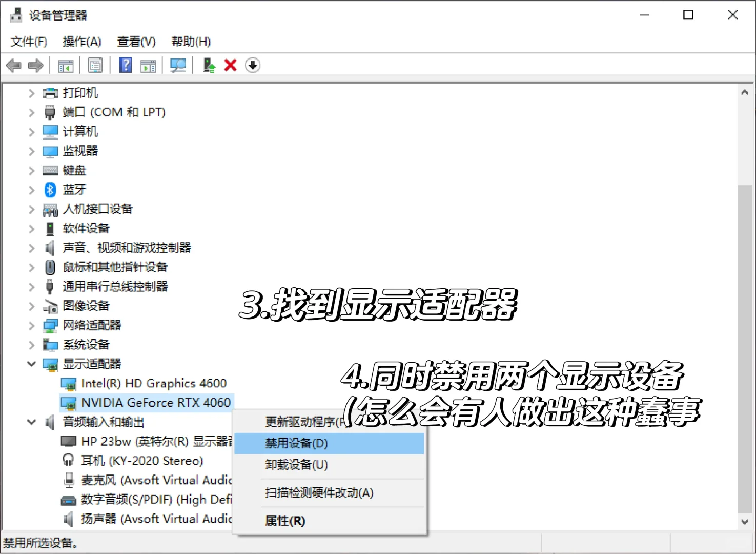Viewport: 756px width, 554px height.
Task: Select 扬声器 (Avsoft Virtual Audio) device
Action: coord(156,519)
